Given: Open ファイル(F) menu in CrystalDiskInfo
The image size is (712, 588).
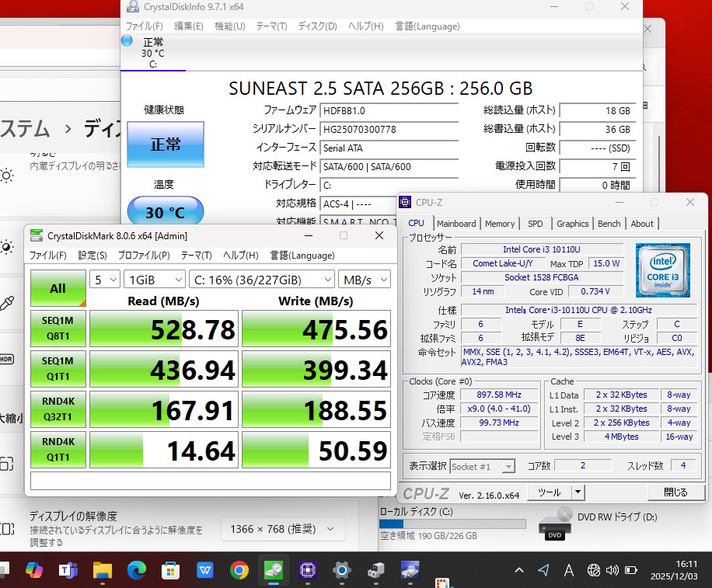Looking at the screenshot, I should [144, 26].
